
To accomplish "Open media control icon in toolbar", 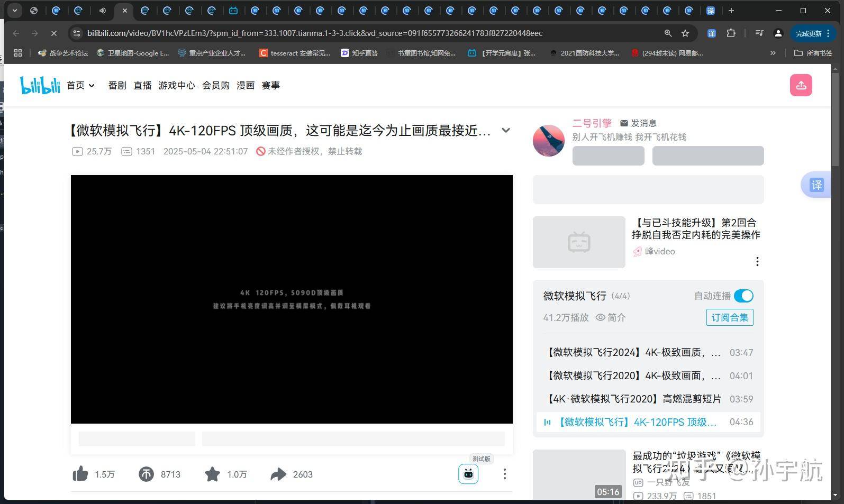I will click(x=759, y=33).
